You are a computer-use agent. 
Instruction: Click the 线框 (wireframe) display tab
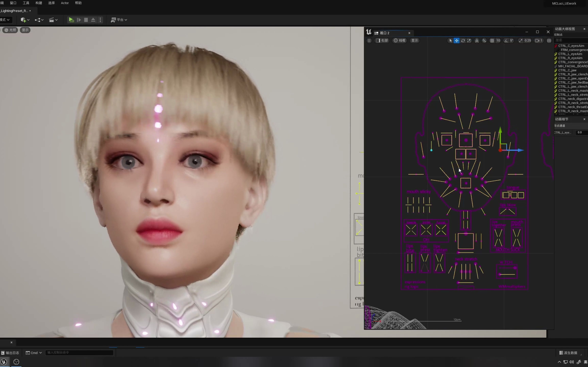[400, 40]
